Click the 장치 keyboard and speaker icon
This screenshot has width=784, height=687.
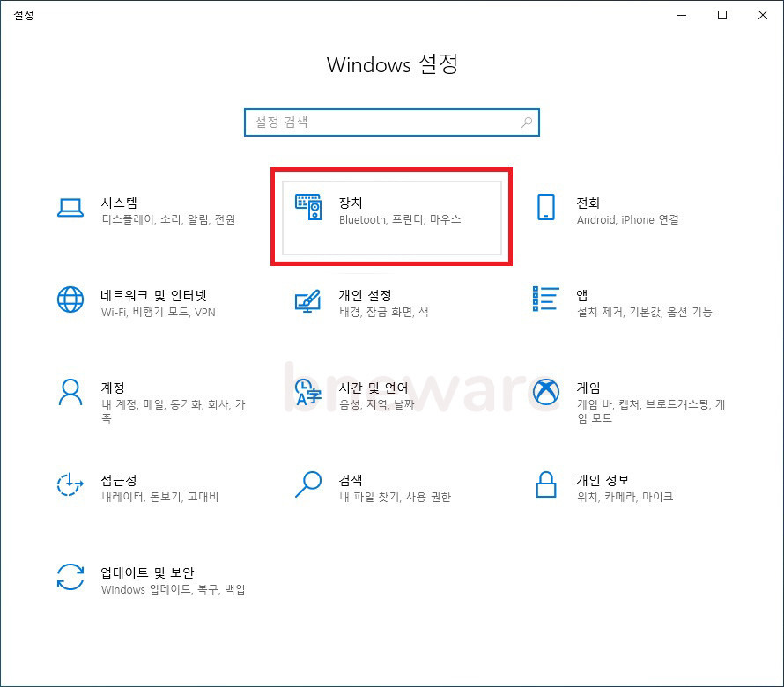pos(308,207)
